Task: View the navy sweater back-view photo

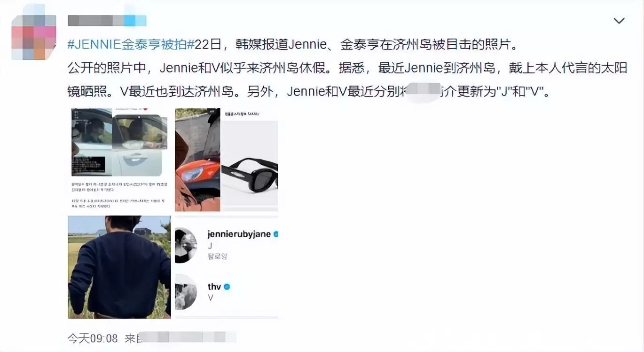Action: click(x=119, y=267)
